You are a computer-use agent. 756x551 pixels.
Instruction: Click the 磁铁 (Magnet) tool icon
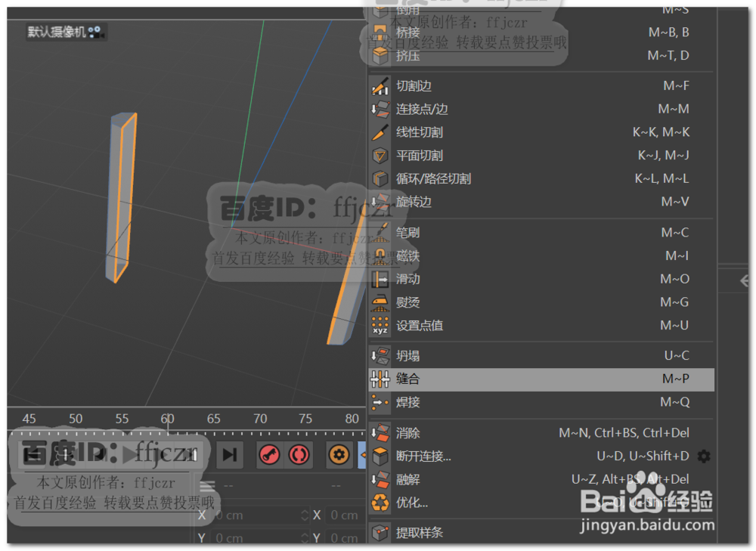(380, 255)
